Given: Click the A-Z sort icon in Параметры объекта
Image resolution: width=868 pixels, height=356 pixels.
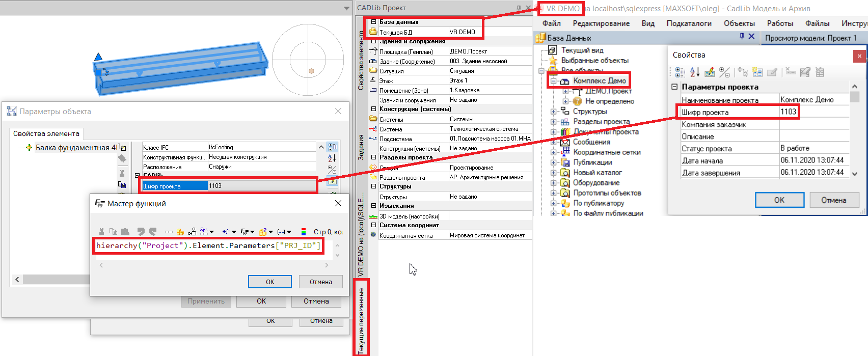Looking at the screenshot, I should (x=332, y=158).
